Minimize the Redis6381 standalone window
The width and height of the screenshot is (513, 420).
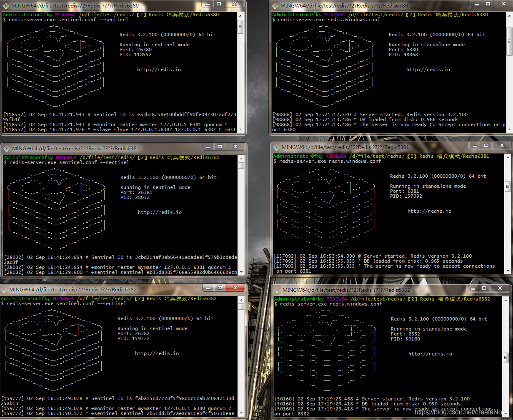(475, 145)
